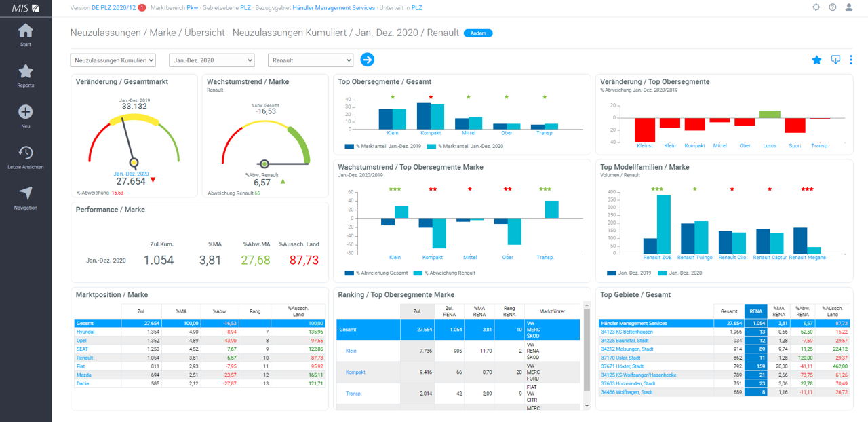Open the user profile icon
This screenshot has width=868, height=422.
tap(849, 7)
